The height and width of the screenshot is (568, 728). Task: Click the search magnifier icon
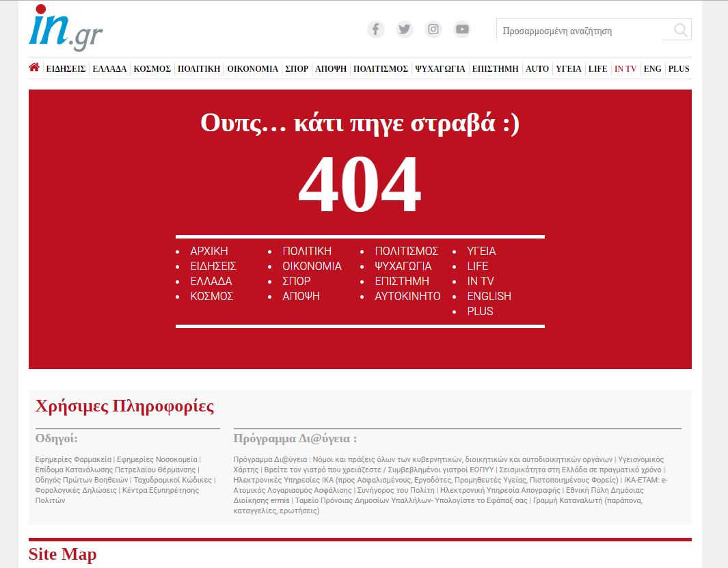[x=680, y=30]
